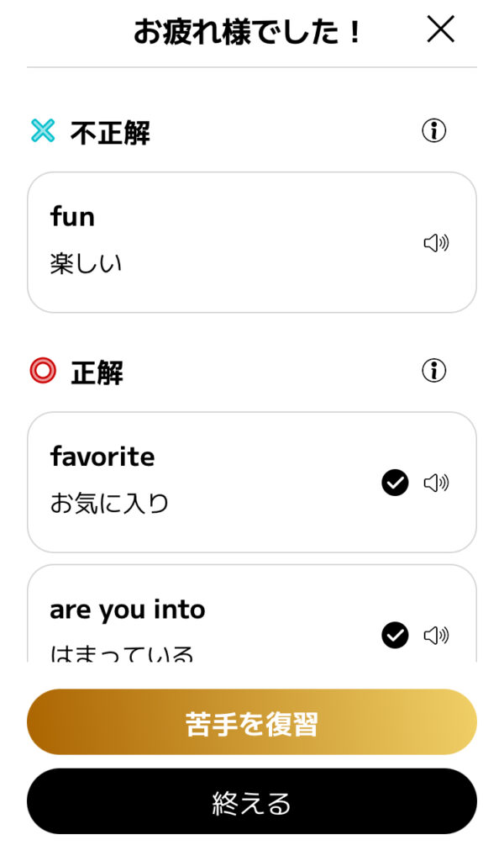Screen dimensions: 504x861
Task: Tap the speaker icon on the incorrect word card
Action: (x=438, y=242)
